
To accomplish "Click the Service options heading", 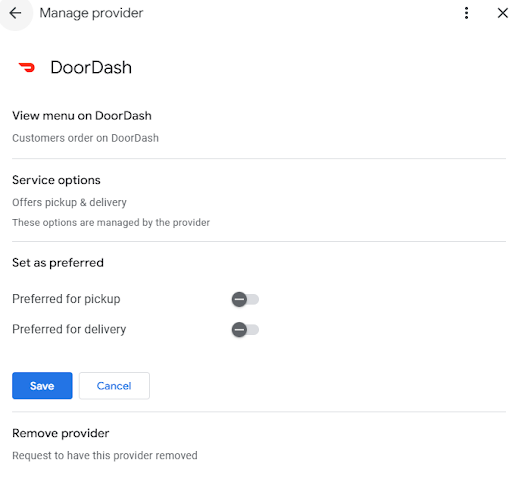I will click(x=56, y=180).
